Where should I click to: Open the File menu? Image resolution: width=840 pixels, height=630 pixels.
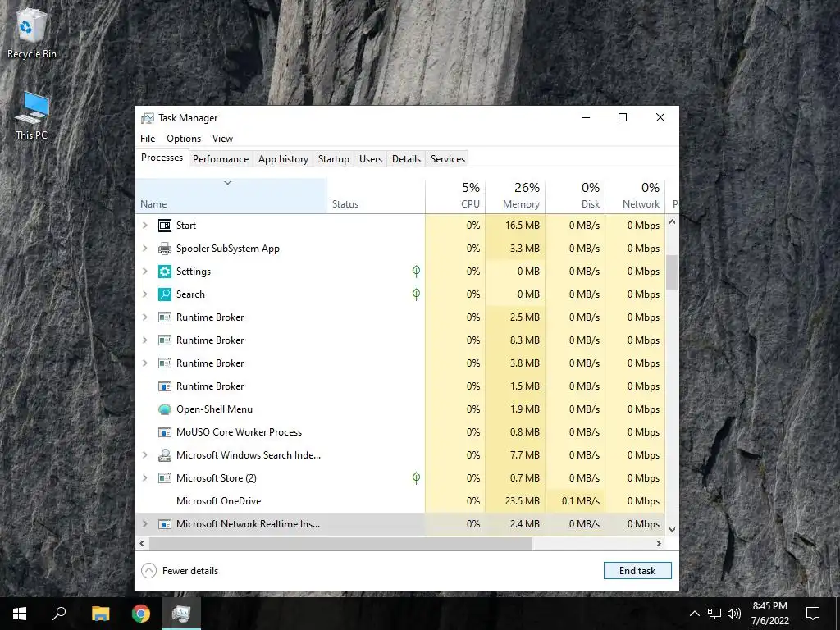coord(148,139)
